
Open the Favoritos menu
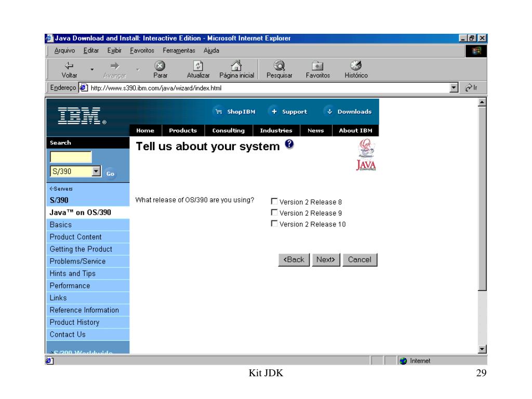pyautogui.click(x=142, y=50)
